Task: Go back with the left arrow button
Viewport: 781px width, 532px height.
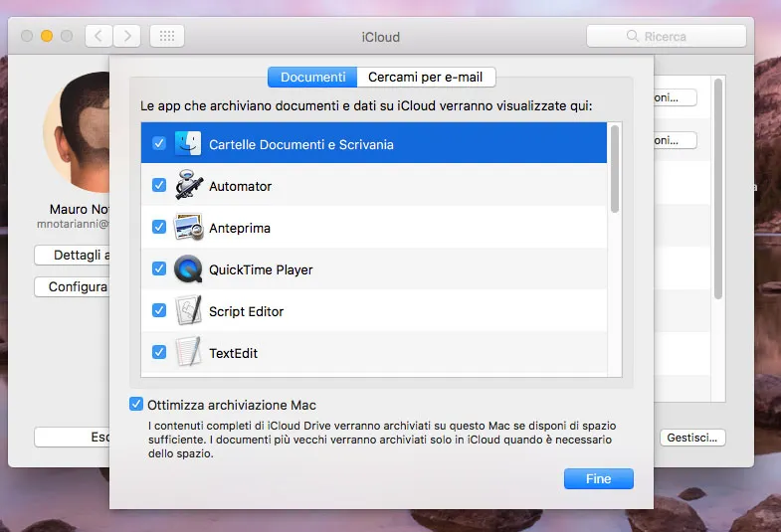Action: coord(98,36)
